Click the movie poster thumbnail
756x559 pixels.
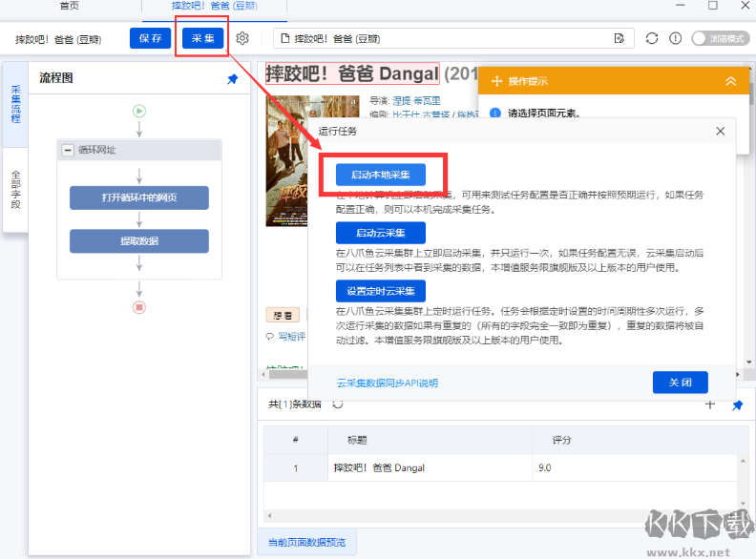tap(287, 160)
